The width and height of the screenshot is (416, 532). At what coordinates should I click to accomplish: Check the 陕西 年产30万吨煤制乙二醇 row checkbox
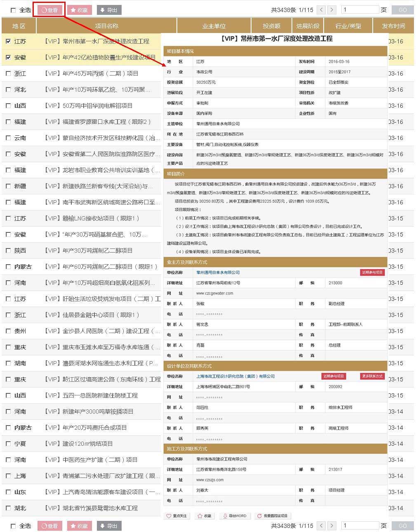(8, 251)
